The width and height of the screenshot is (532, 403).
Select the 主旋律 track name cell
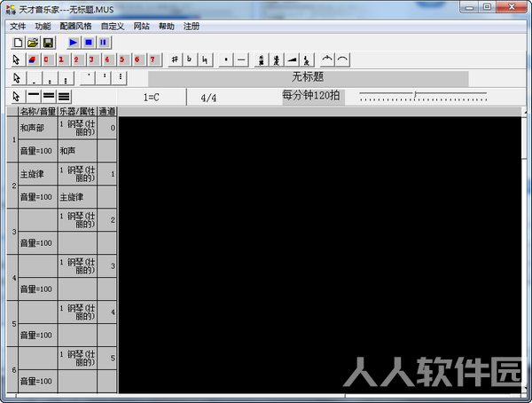point(37,174)
